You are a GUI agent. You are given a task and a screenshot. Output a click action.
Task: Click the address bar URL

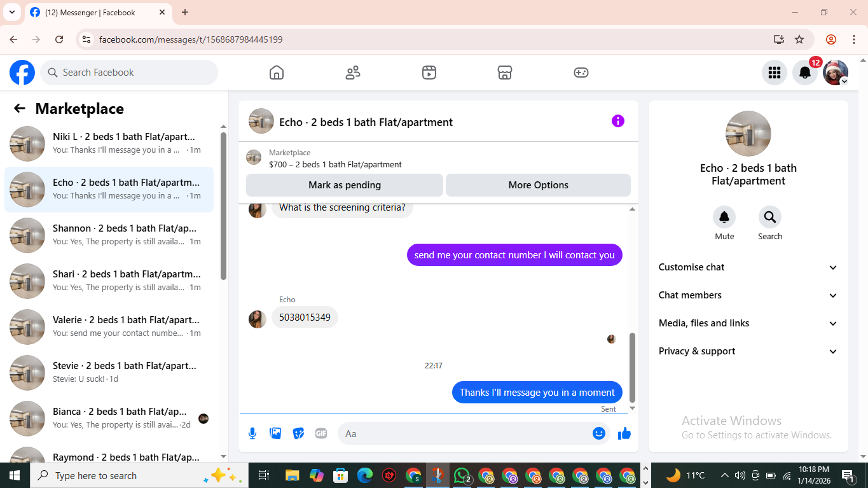pyautogui.click(x=191, y=39)
